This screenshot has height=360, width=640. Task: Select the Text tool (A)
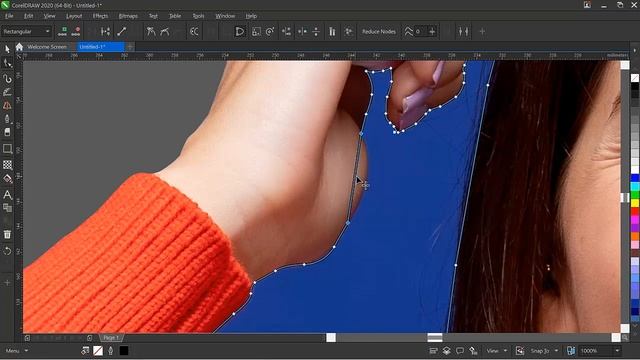[x=7, y=195]
